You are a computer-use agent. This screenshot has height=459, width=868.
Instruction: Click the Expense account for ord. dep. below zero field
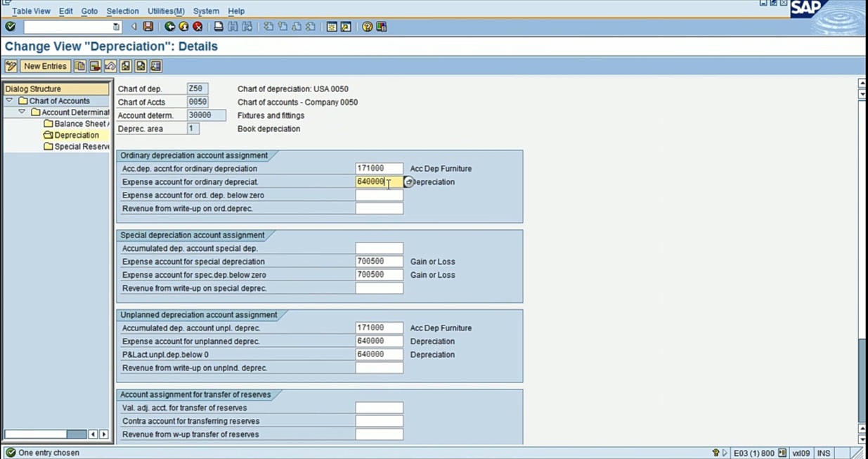tap(380, 195)
